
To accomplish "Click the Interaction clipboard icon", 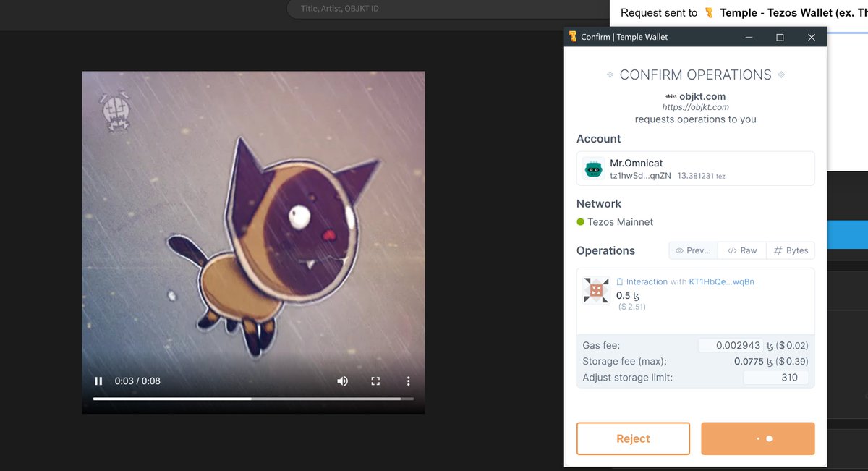I will pyautogui.click(x=620, y=281).
